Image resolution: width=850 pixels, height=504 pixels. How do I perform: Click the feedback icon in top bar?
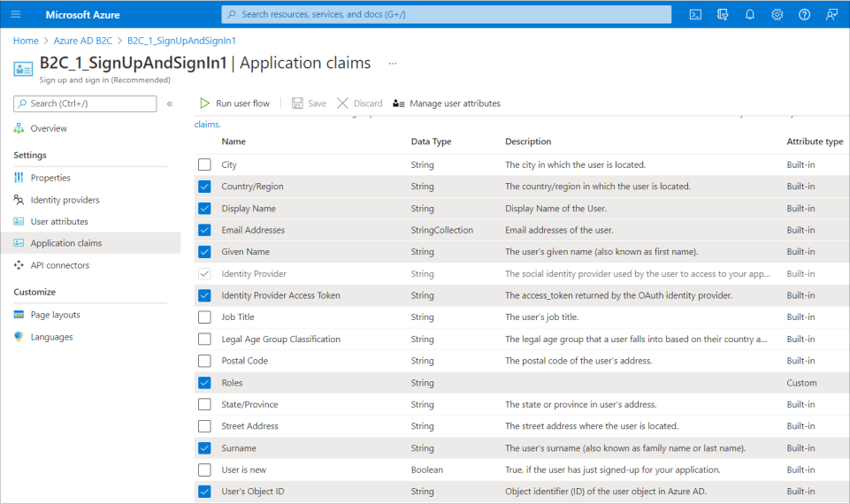(831, 14)
